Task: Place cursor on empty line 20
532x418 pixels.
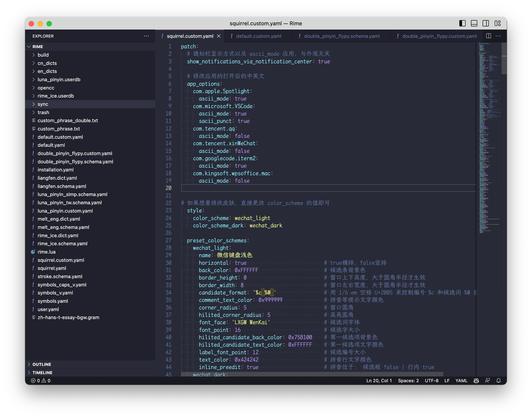Action: click(x=328, y=188)
